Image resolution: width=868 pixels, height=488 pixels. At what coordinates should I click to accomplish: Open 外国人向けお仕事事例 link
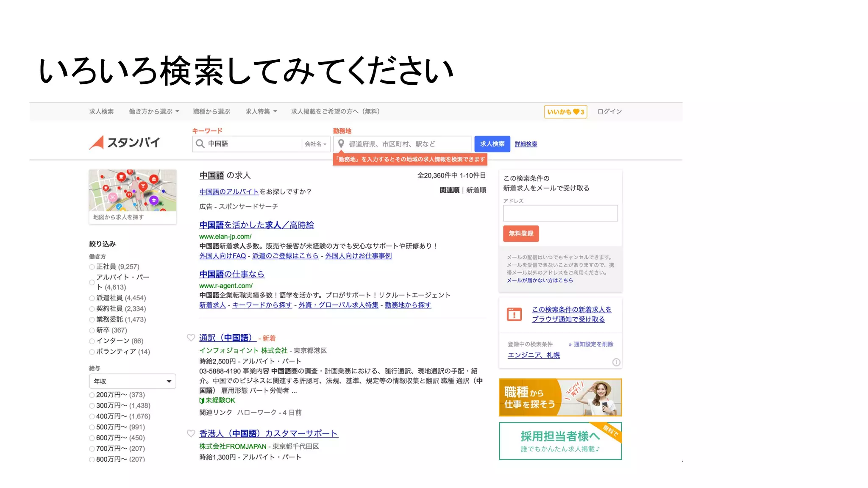tap(358, 256)
